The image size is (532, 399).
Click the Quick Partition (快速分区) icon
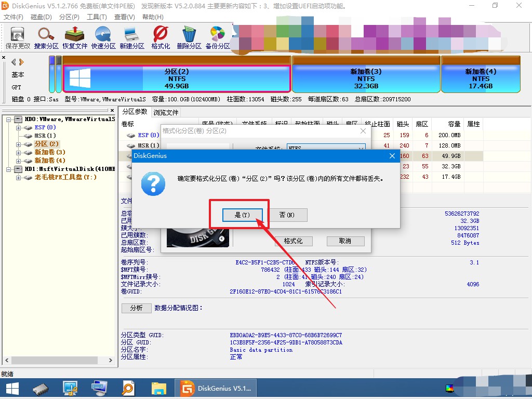[x=103, y=37]
